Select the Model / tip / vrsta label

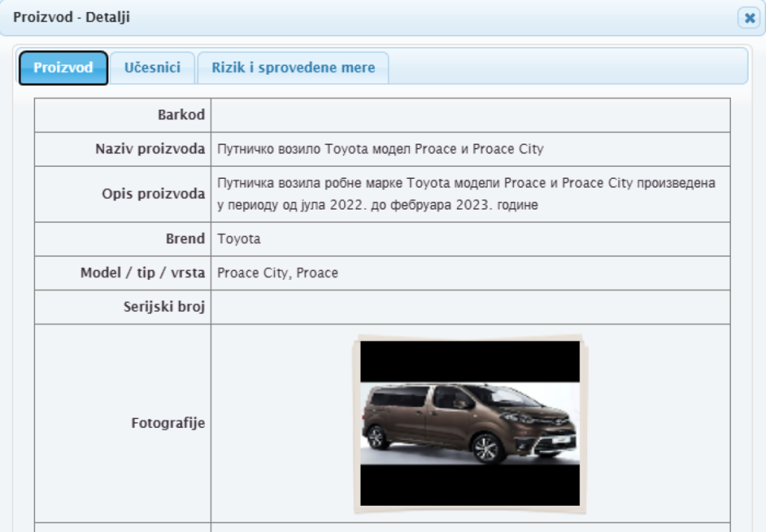pos(142,272)
